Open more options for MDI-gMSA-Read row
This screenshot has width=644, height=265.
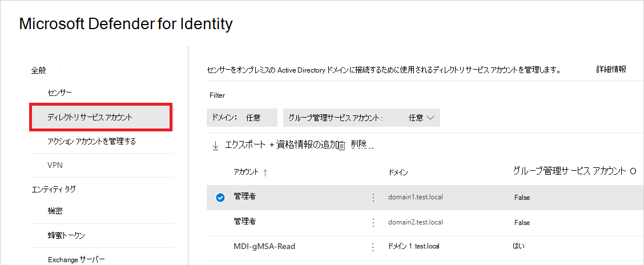click(373, 247)
